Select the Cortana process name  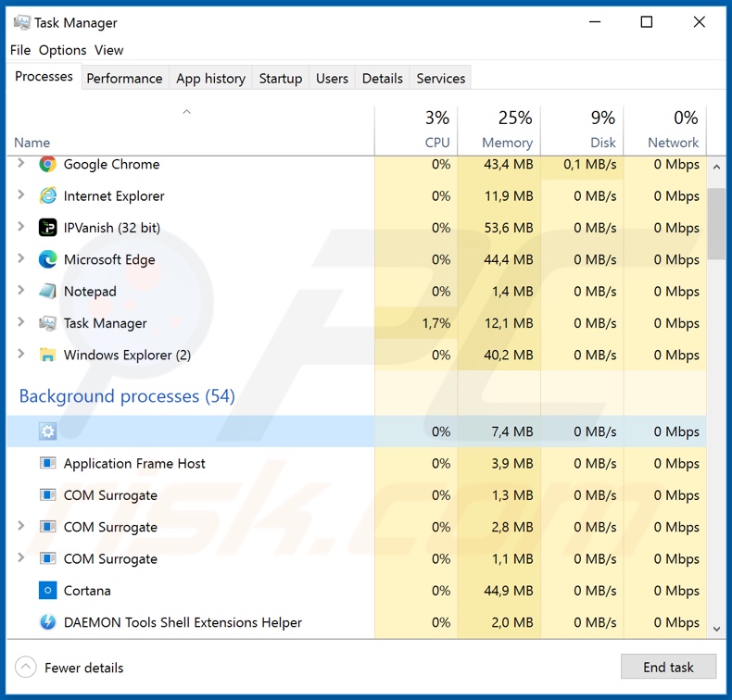pos(87,591)
